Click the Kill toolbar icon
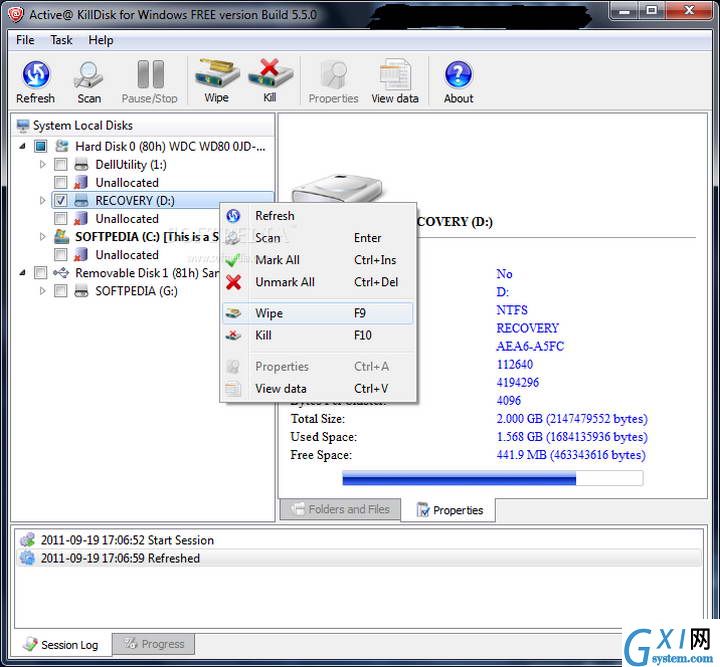This screenshot has width=720, height=667. click(270, 73)
